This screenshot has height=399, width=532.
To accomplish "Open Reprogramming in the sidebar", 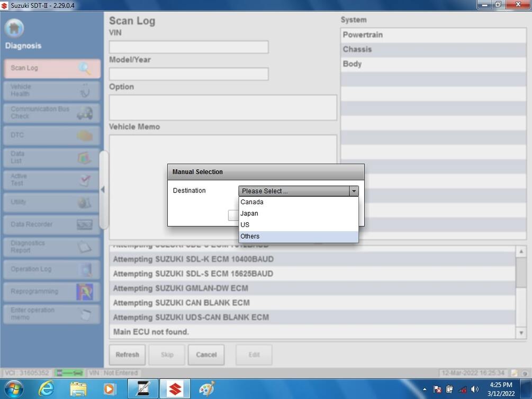I will click(52, 292).
